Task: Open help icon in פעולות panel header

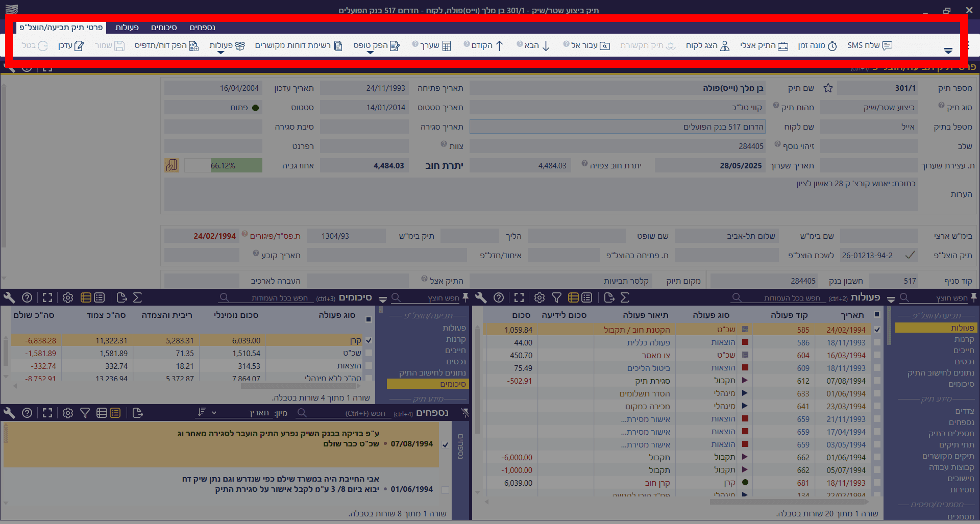Action: coord(499,297)
